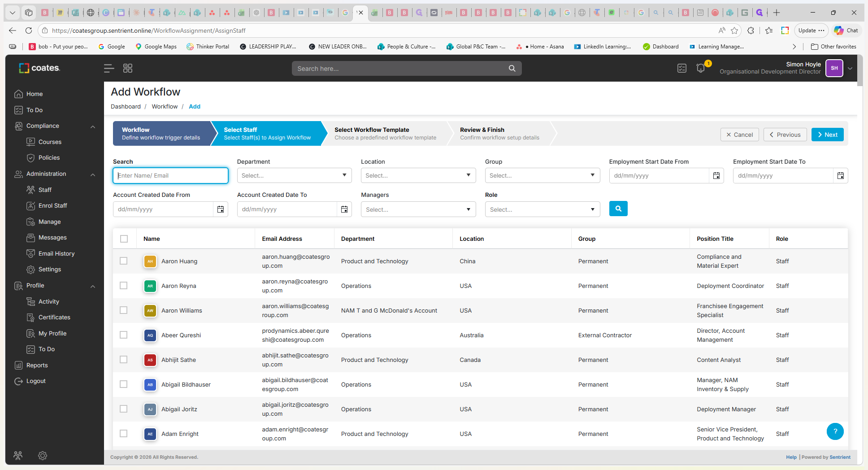Collapse the Compliance sidebar section
Image resolution: width=868 pixels, height=470 pixels.
[x=93, y=126]
